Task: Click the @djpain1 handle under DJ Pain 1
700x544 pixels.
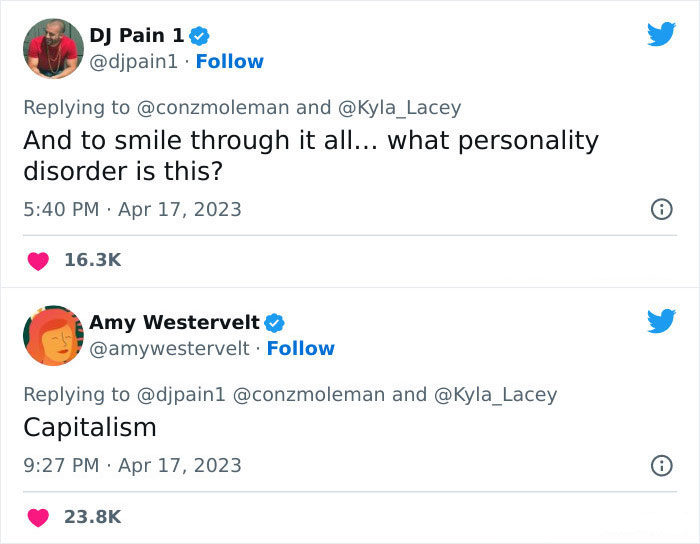Action: (x=134, y=62)
